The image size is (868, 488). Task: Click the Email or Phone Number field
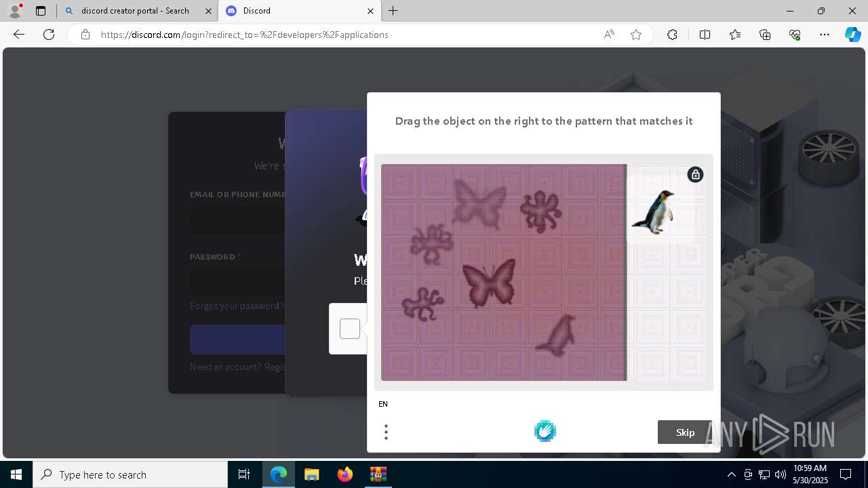coord(237,221)
